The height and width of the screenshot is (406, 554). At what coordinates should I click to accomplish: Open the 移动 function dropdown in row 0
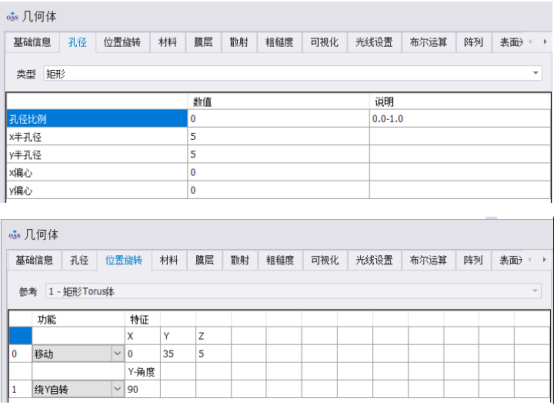click(x=117, y=353)
